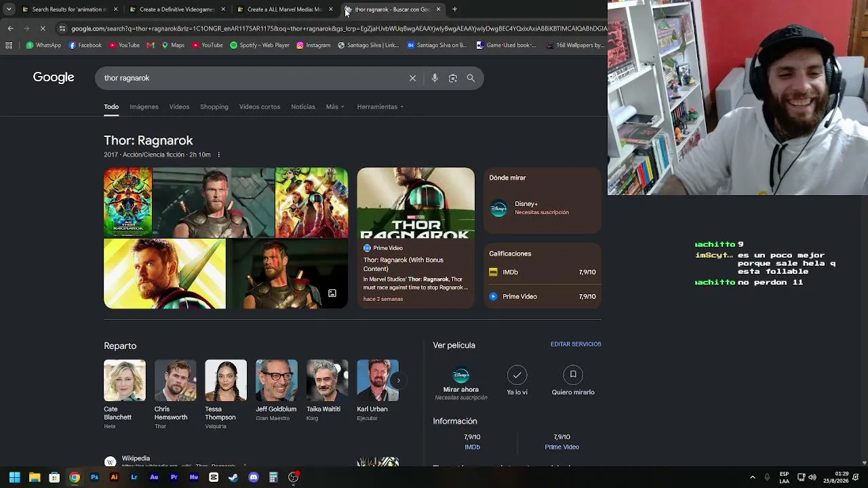The height and width of the screenshot is (488, 868).
Task: Open Discord from the taskbar
Action: pyautogui.click(x=254, y=477)
